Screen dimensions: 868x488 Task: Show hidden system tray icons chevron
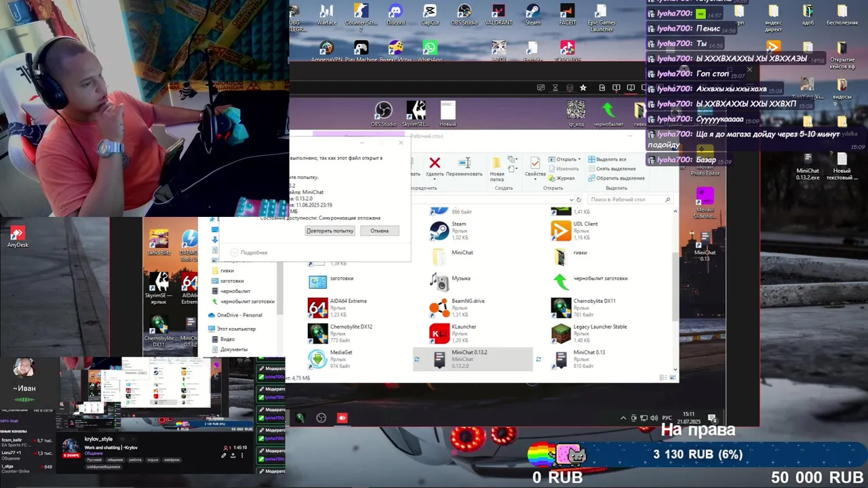coord(623,418)
